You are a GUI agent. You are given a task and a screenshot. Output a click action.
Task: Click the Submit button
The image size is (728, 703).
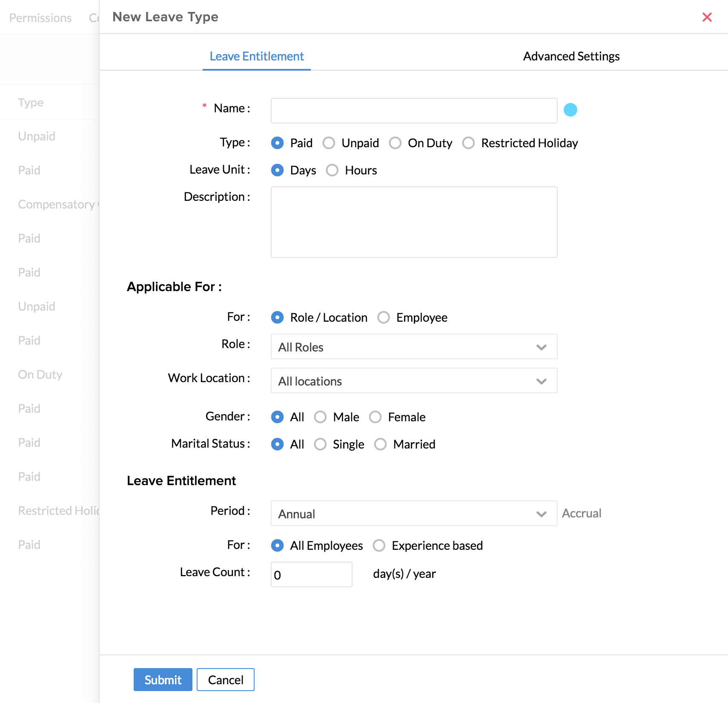[x=163, y=680]
